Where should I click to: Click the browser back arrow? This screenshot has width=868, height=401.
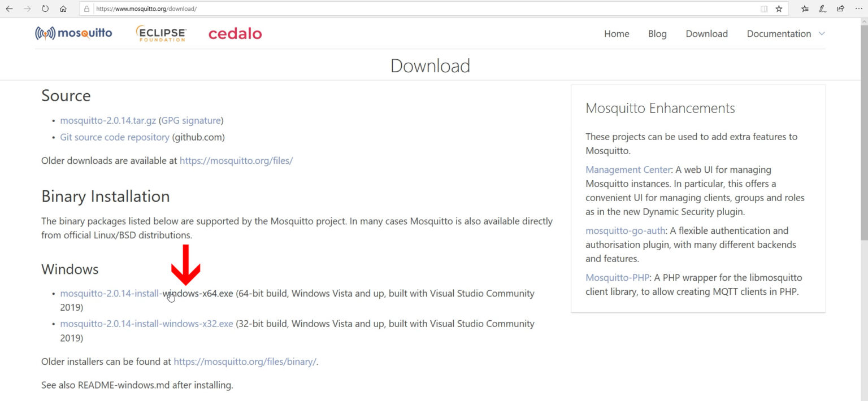[x=9, y=9]
